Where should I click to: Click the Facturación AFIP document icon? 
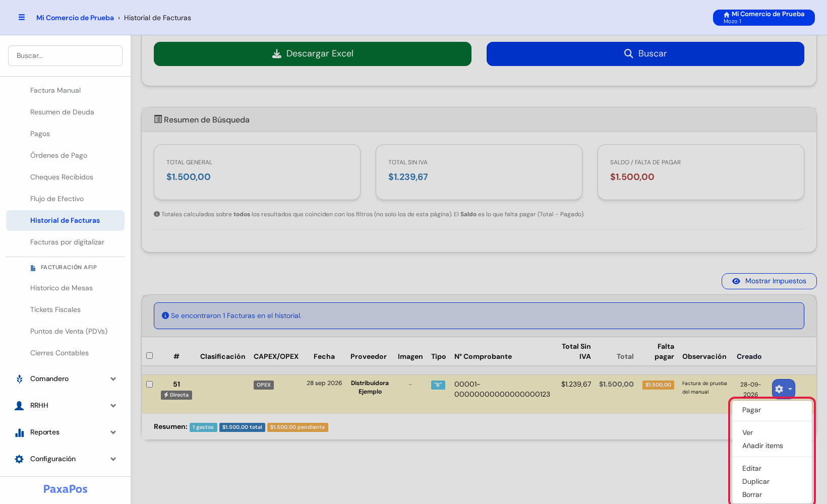coord(33,268)
